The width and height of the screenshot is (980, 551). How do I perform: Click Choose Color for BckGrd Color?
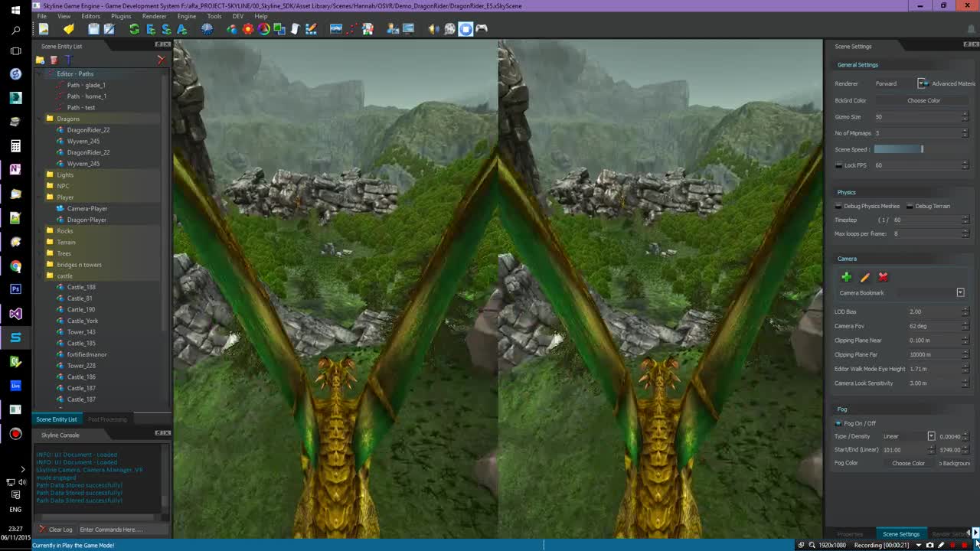pos(923,100)
